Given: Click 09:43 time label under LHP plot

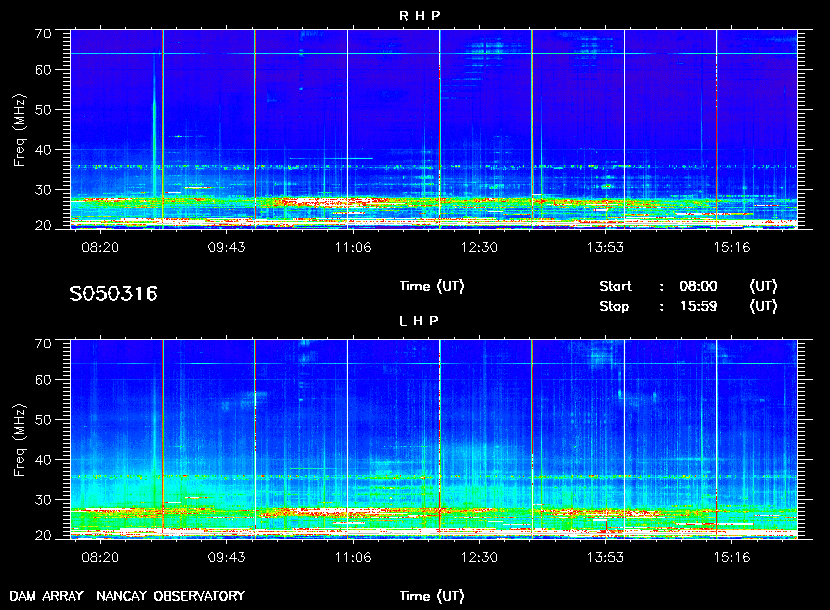Looking at the screenshot, I should pyautogui.click(x=227, y=557).
